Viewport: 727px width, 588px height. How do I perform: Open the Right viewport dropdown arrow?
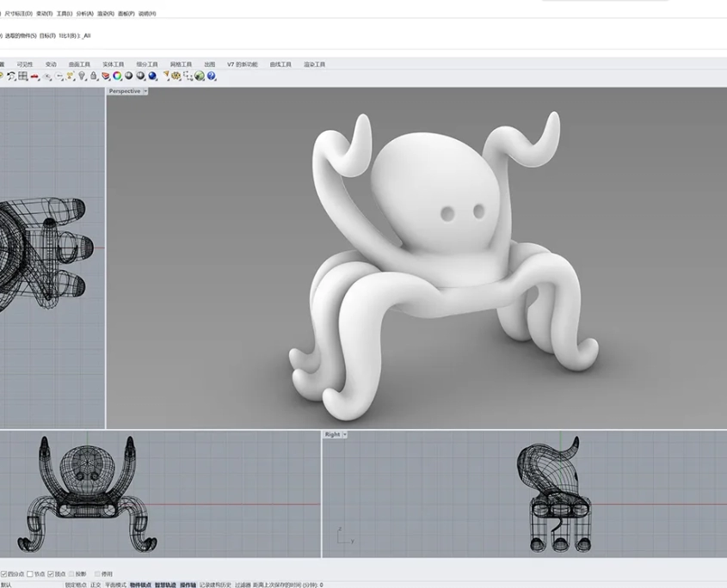pyautogui.click(x=345, y=435)
